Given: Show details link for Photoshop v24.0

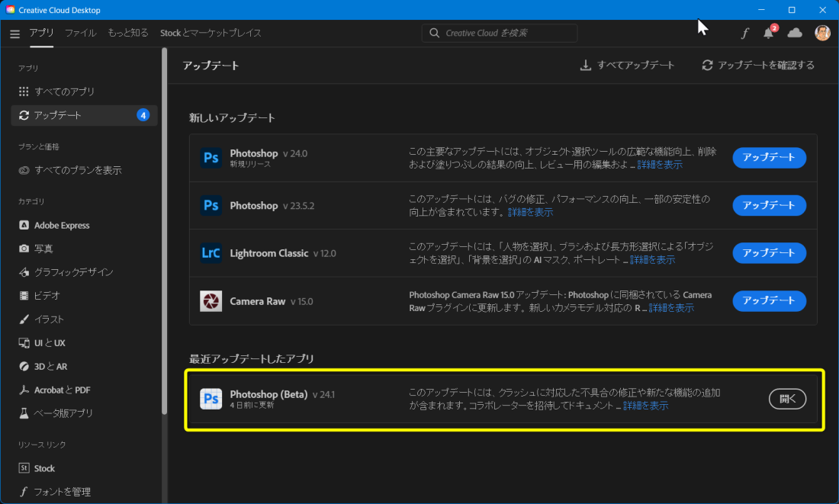Looking at the screenshot, I should point(660,165).
